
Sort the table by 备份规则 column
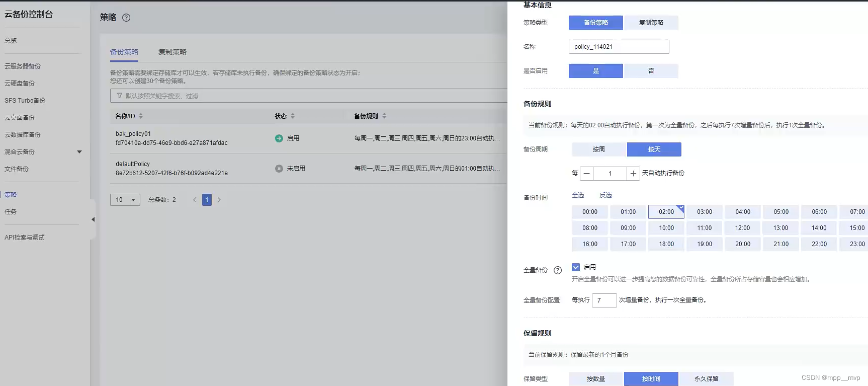384,116
